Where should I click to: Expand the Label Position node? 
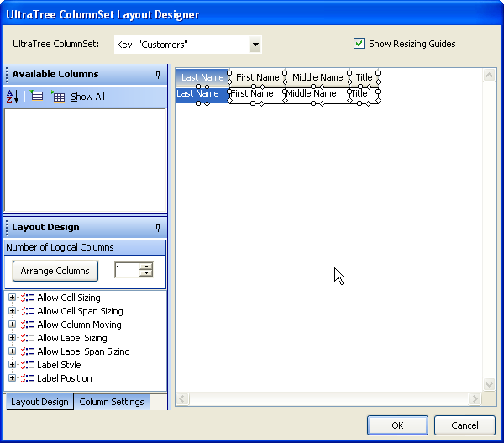pos(12,378)
